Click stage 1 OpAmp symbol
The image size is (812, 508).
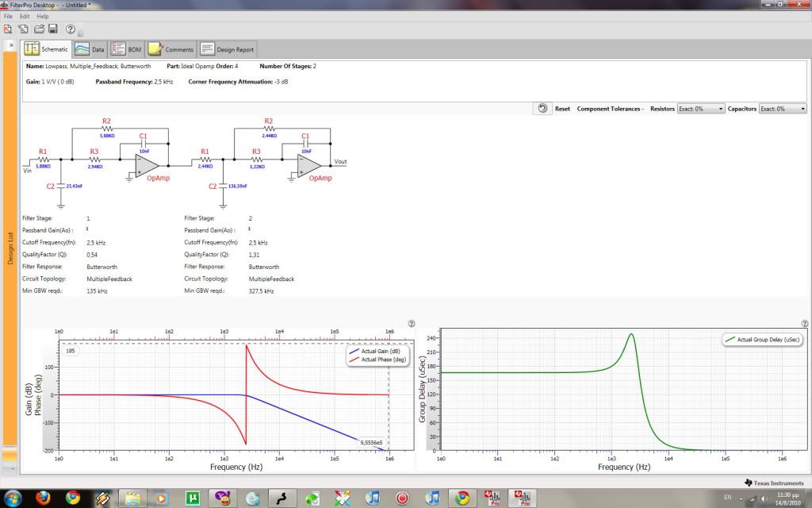[x=147, y=165]
